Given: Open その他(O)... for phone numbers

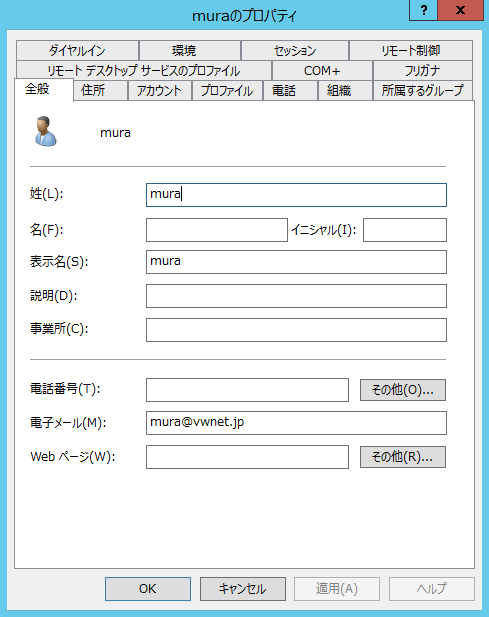Looking at the screenshot, I should [403, 390].
